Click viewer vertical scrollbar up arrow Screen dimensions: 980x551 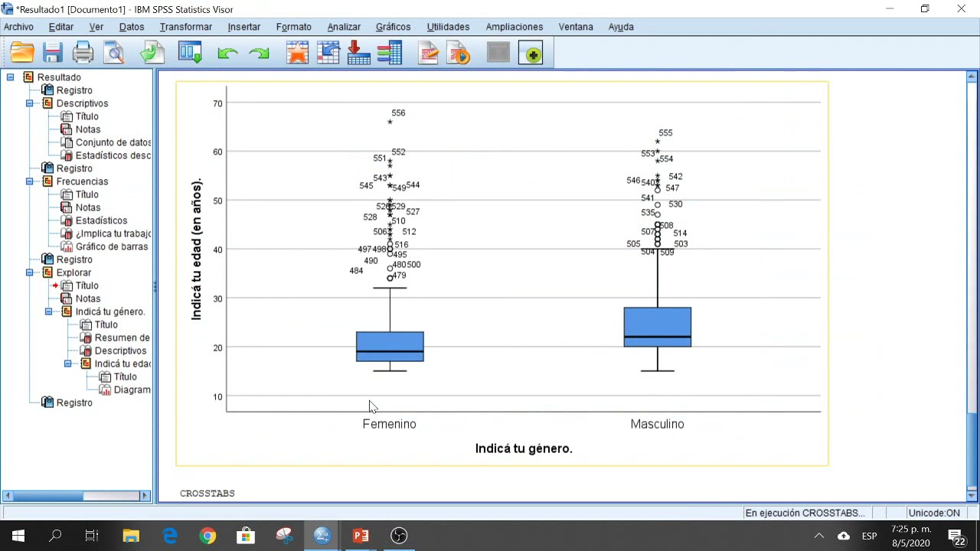click(972, 77)
